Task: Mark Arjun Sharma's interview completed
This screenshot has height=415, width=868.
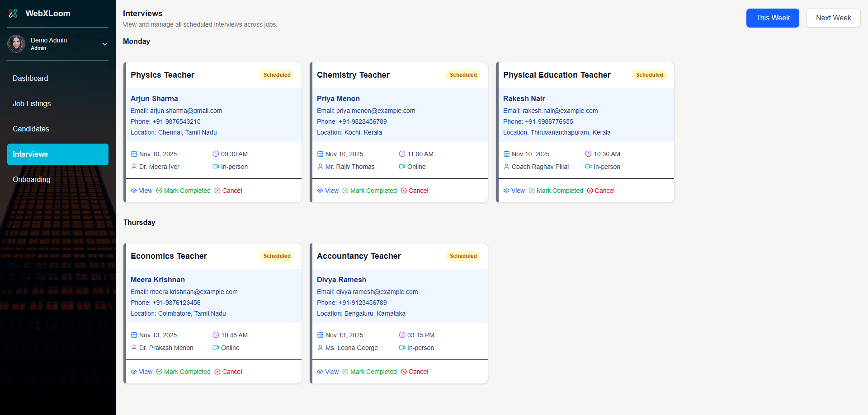Action: [x=183, y=191]
